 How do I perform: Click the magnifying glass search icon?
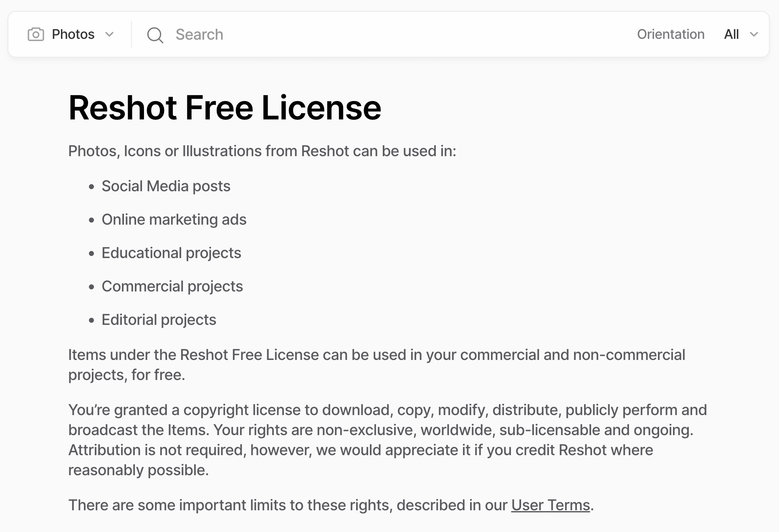click(x=155, y=35)
